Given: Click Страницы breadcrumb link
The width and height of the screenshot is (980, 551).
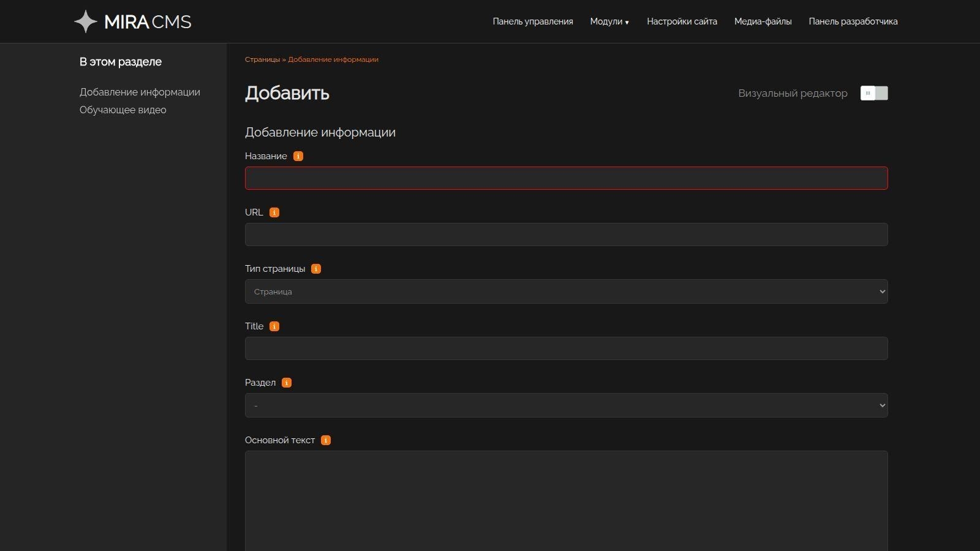Looking at the screenshot, I should (262, 59).
